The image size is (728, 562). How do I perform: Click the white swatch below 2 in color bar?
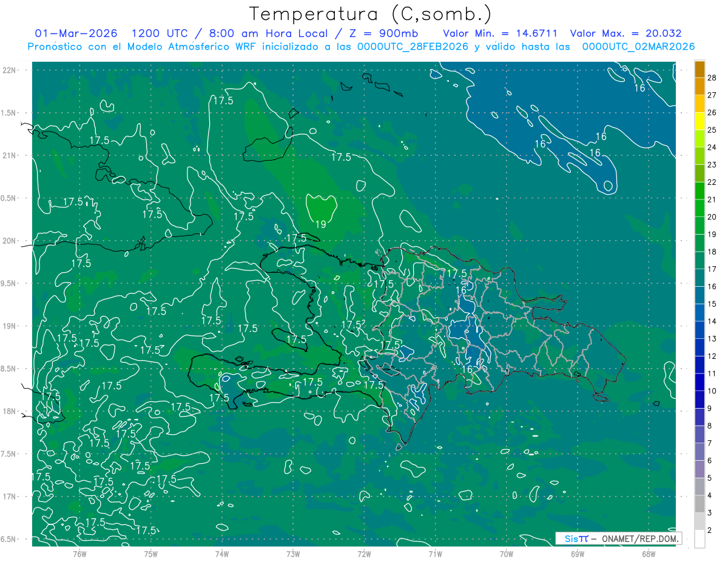pos(699,539)
